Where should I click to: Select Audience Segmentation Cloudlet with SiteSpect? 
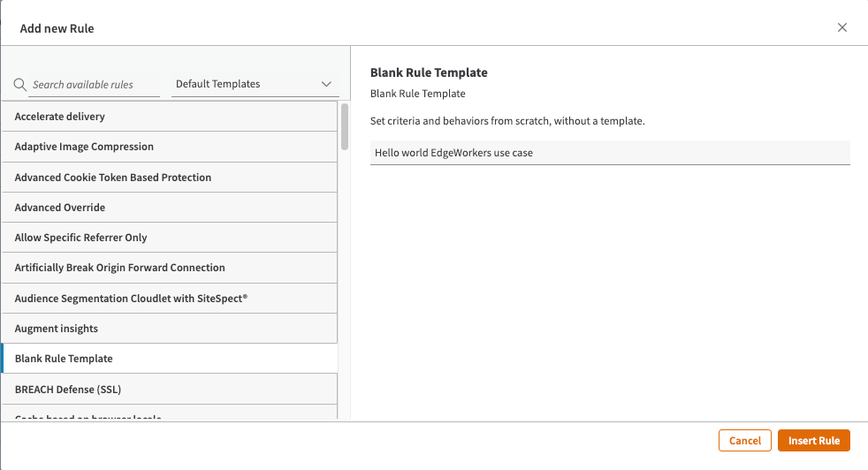pyautogui.click(x=169, y=299)
